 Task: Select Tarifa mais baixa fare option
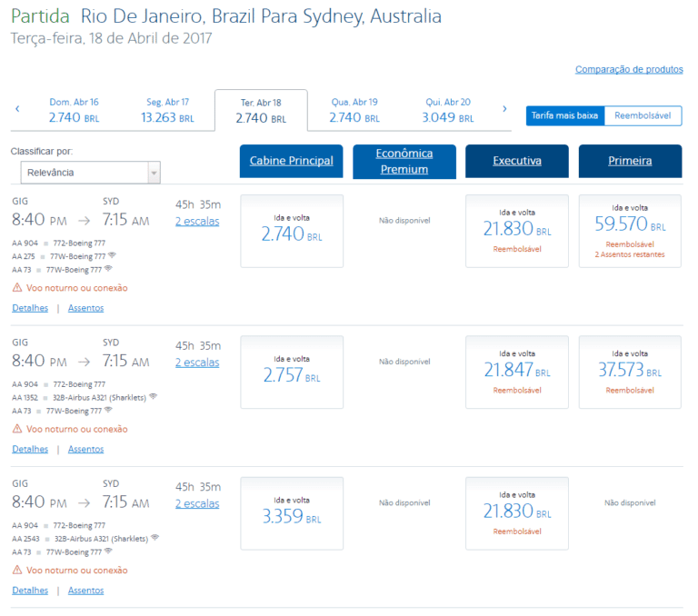click(x=564, y=115)
